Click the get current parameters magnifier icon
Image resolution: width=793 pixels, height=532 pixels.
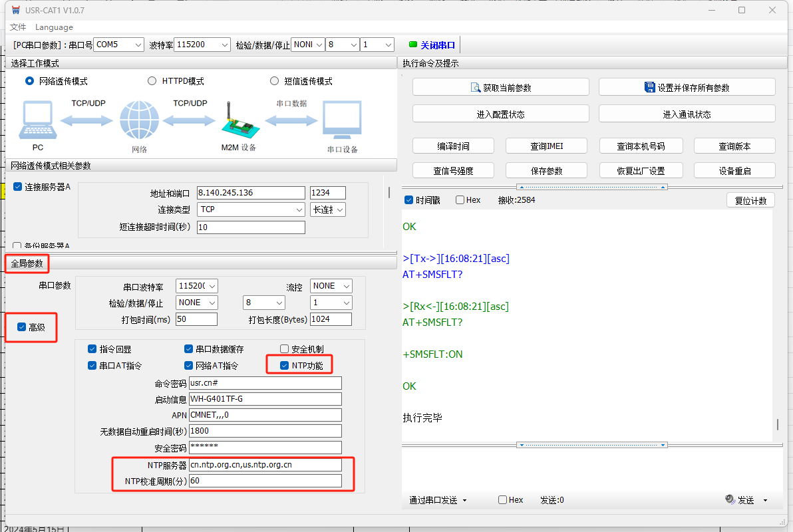(x=476, y=88)
